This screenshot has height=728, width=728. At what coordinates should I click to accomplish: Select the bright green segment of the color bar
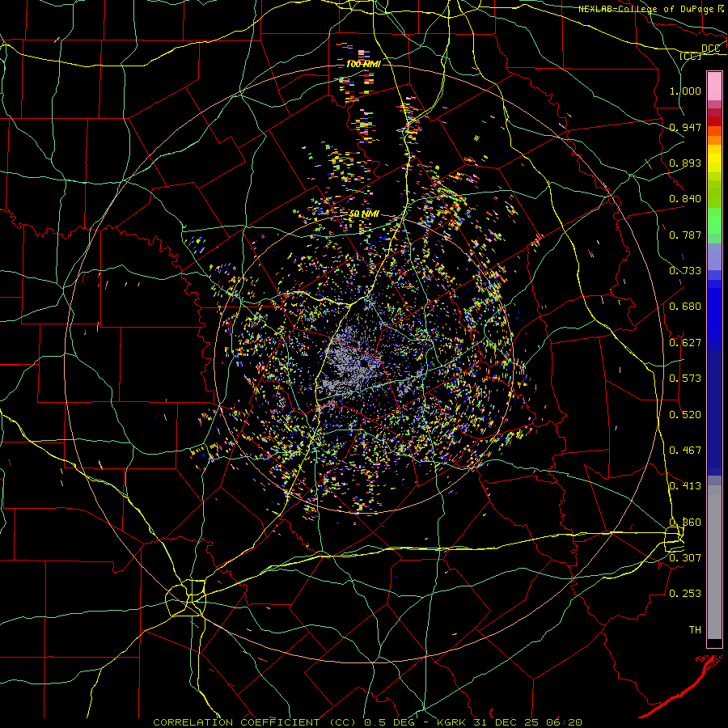[x=714, y=221]
